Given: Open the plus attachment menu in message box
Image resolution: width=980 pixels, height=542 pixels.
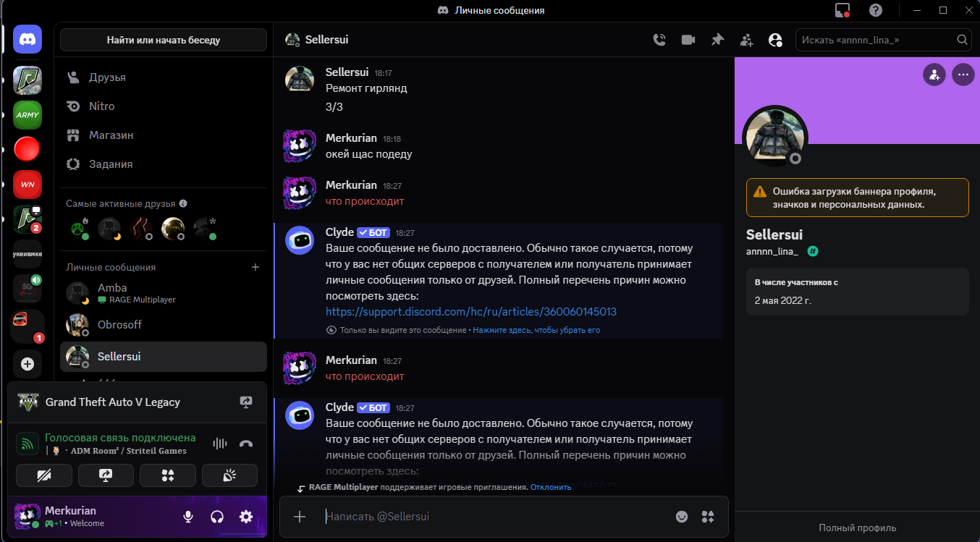Looking at the screenshot, I should [300, 516].
